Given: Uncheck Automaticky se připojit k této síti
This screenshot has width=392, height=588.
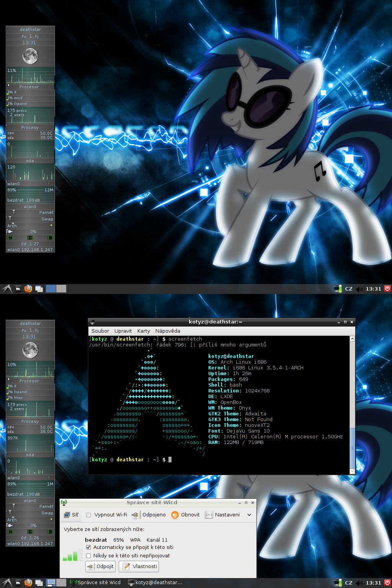Looking at the screenshot, I should (x=88, y=547).
